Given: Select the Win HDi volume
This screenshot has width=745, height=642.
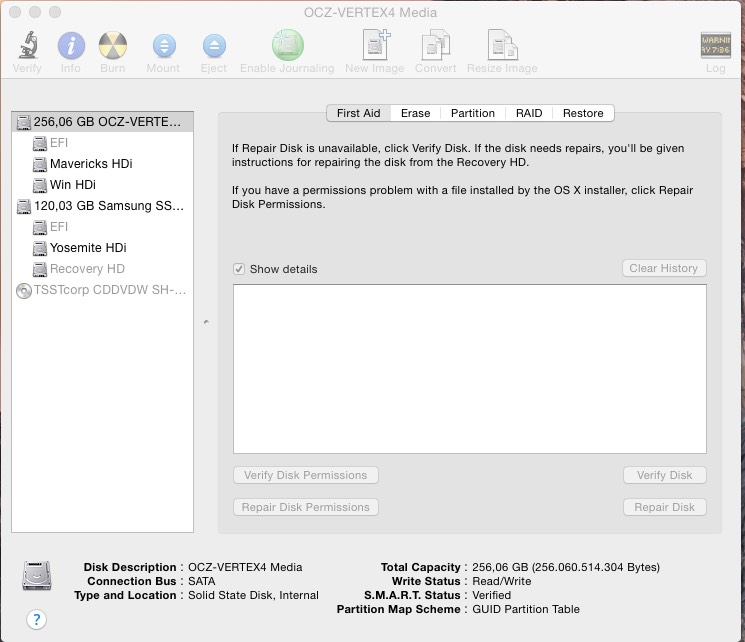Looking at the screenshot, I should pyautogui.click(x=103, y=184).
